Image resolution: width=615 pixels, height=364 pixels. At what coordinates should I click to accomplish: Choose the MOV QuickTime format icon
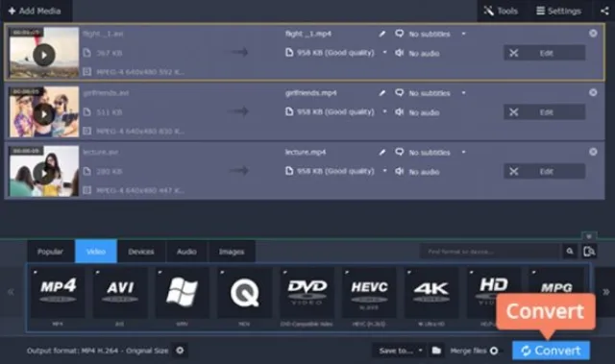244,293
